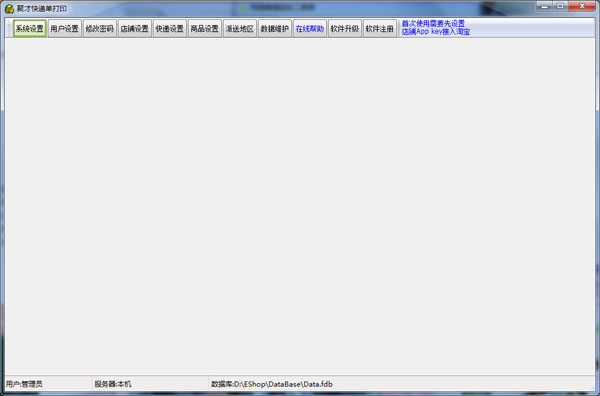Open the 在线帮助 link button

310,29
